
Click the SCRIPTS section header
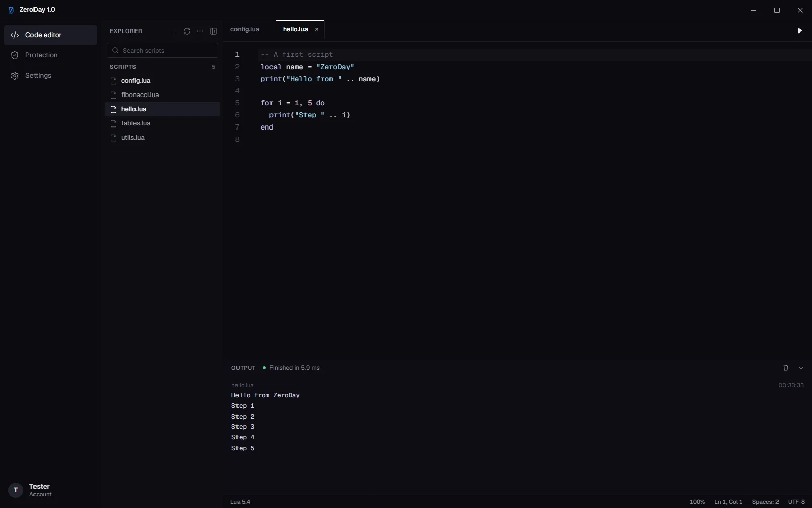pyautogui.click(x=123, y=67)
